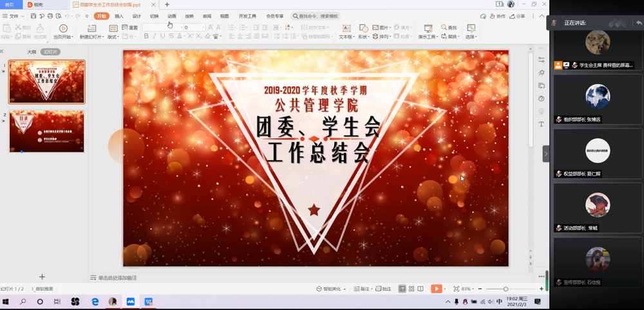644x310 pixels.
Task: Click the Shapes (形状) icon
Action: 364,28
